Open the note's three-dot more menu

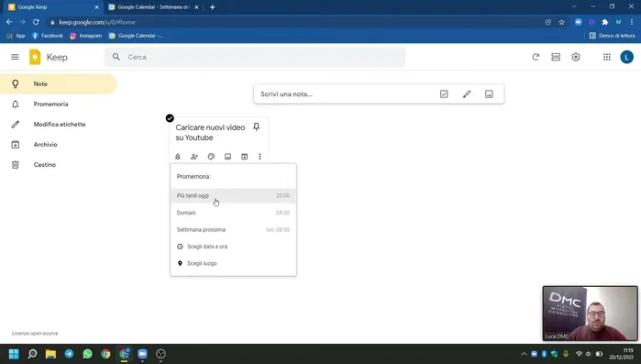[x=260, y=157]
